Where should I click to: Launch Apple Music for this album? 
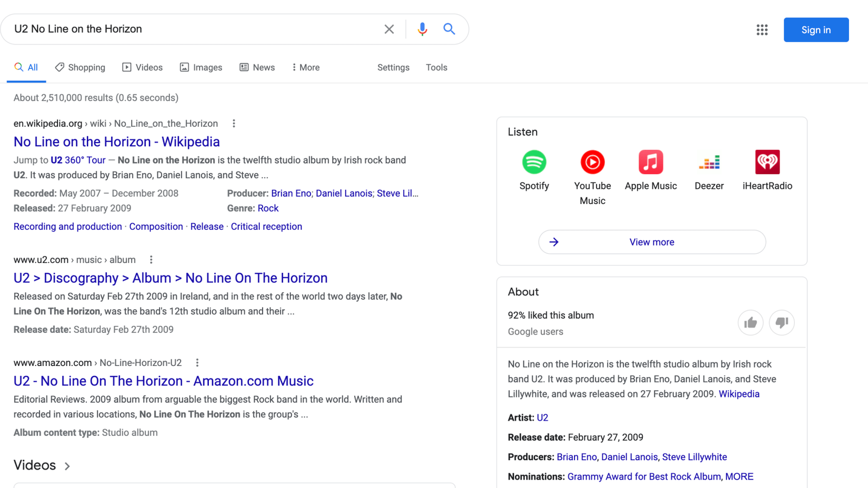[650, 162]
